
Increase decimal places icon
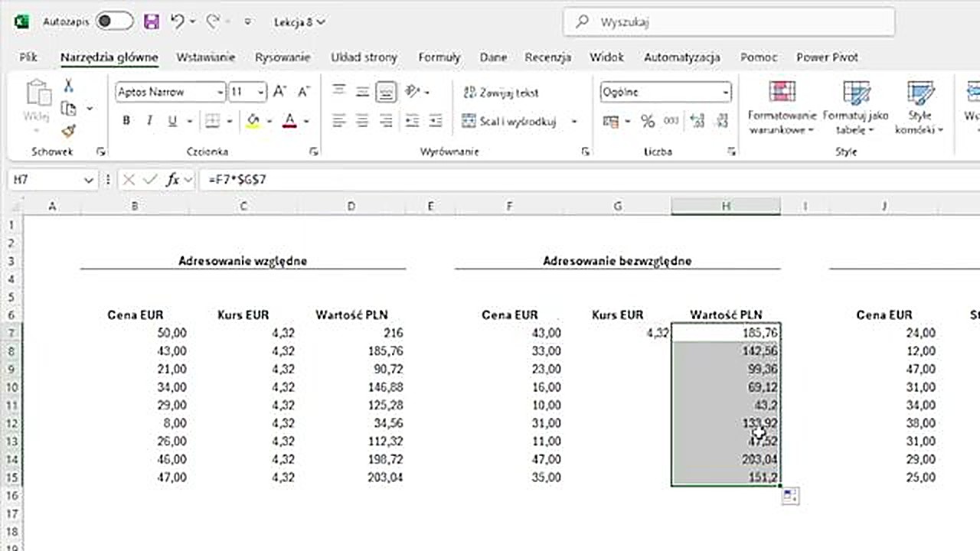[x=697, y=120]
